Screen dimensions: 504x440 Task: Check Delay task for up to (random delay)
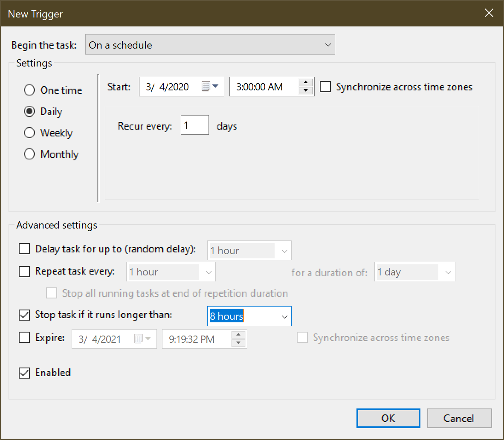click(24, 249)
